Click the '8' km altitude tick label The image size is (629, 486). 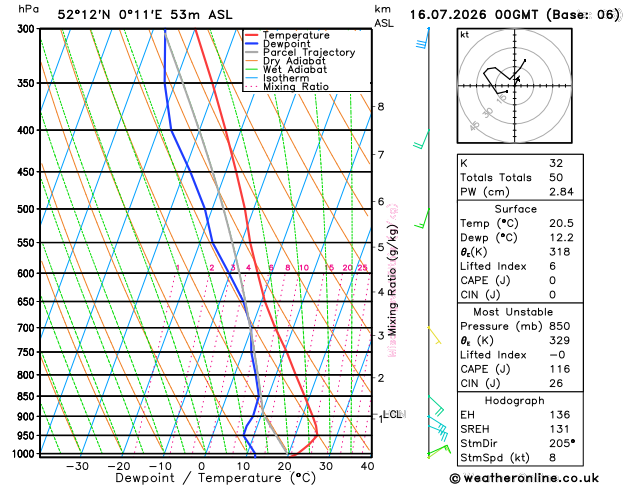[380, 107]
